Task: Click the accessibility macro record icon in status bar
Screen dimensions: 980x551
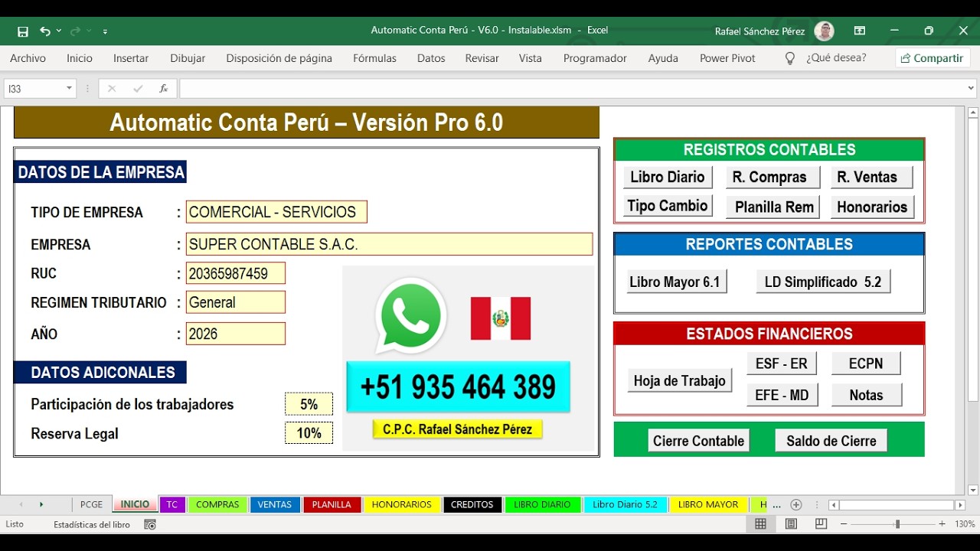Action: point(150,524)
